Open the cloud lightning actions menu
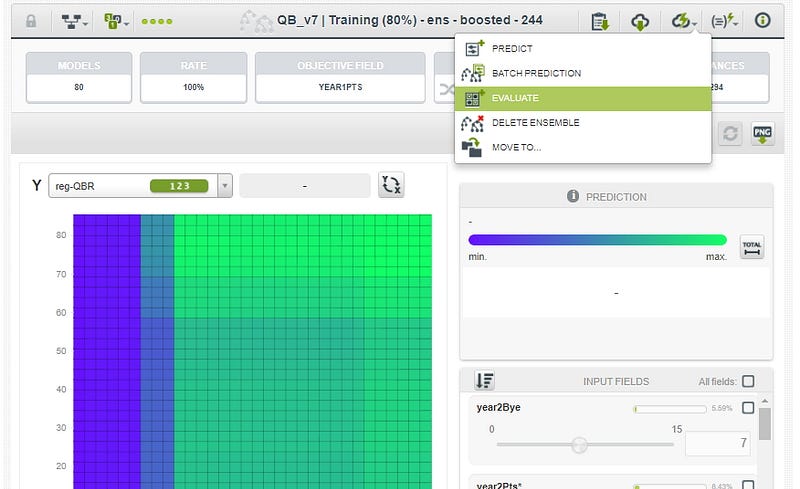The image size is (800, 489). click(684, 21)
